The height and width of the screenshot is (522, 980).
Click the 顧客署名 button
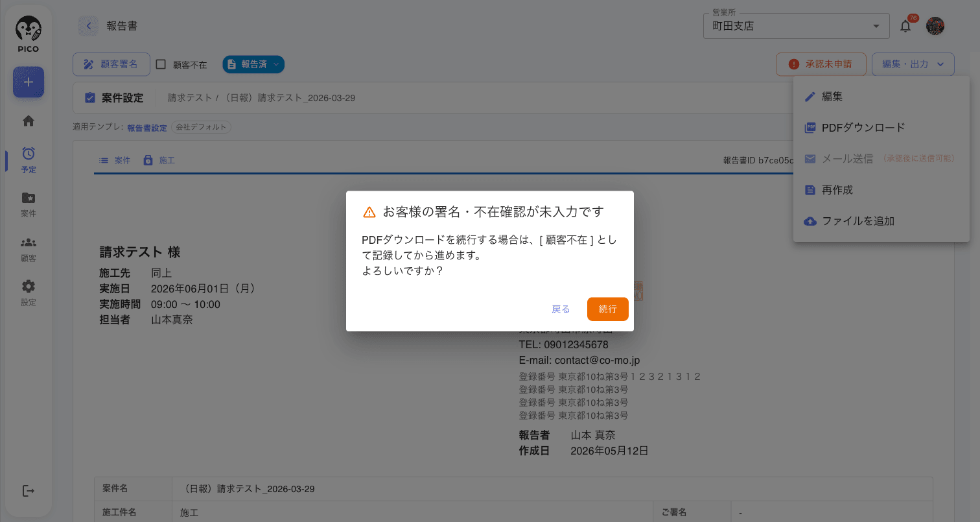(111, 64)
